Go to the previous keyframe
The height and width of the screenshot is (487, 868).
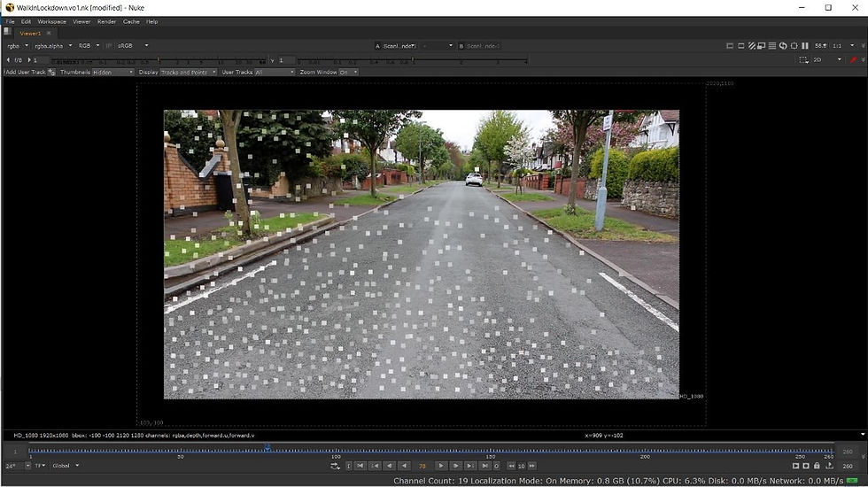coord(375,466)
